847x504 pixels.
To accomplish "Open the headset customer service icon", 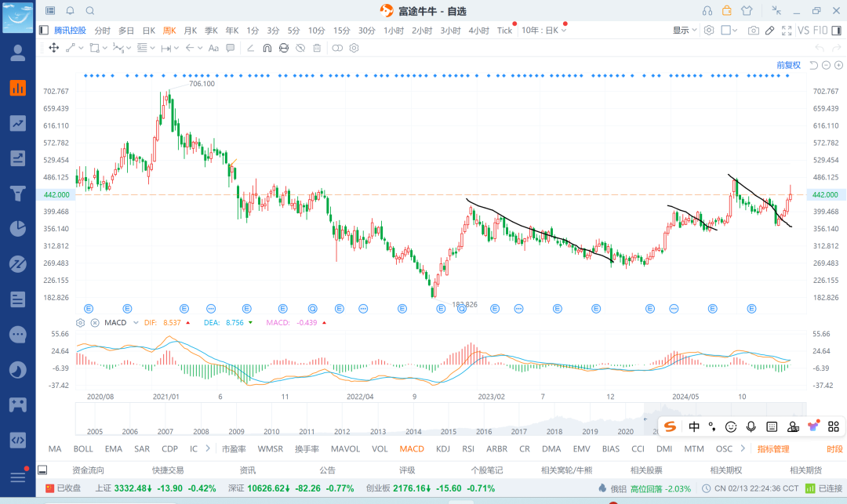I will 707,11.
